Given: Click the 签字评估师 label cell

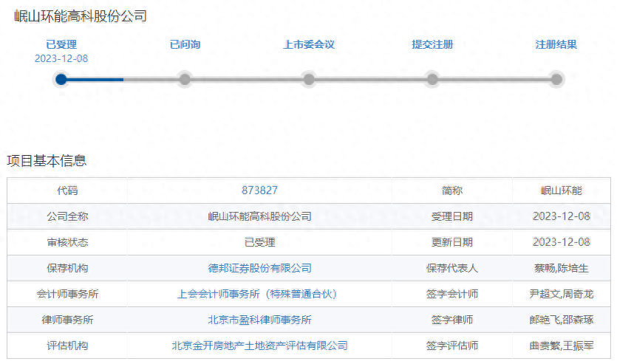Looking at the screenshot, I should click(452, 346).
